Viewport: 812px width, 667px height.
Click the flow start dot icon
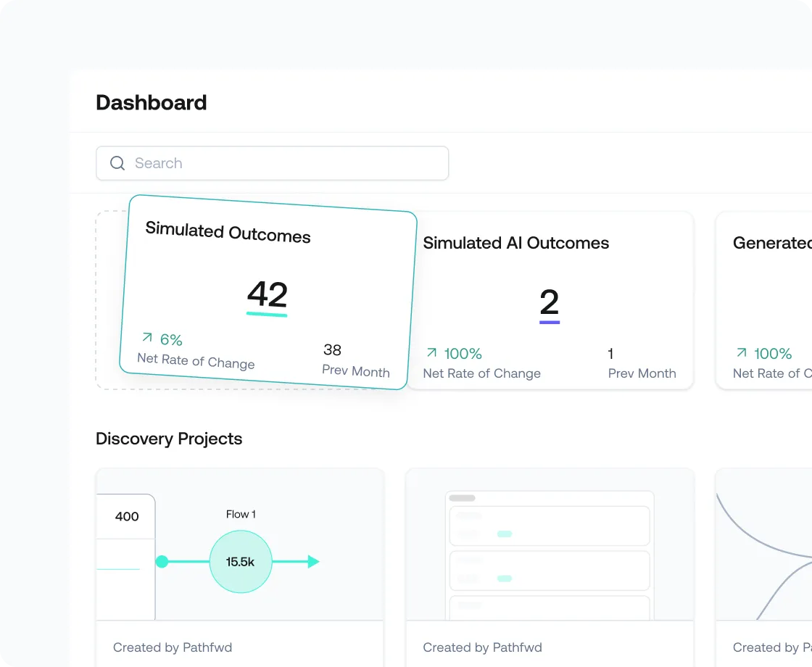coord(162,561)
